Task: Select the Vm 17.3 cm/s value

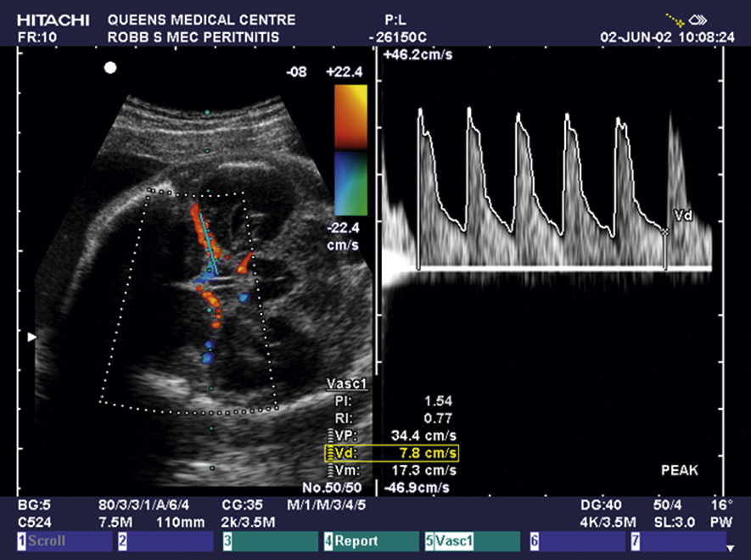Action: point(424,470)
